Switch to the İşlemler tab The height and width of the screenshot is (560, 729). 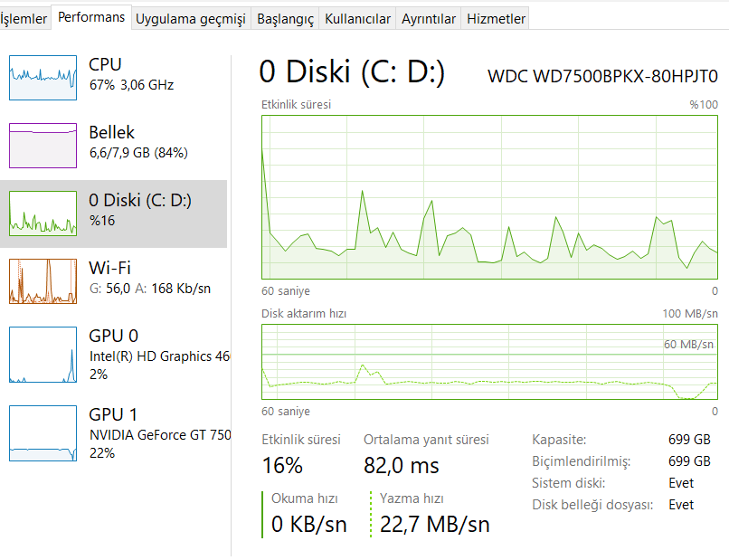point(24,18)
